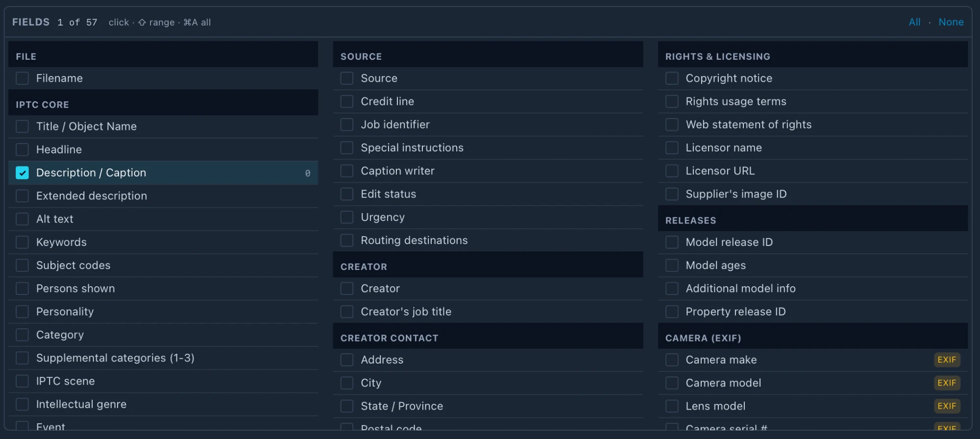
Task: Tick the Edit status checkbox
Action: coord(347,194)
